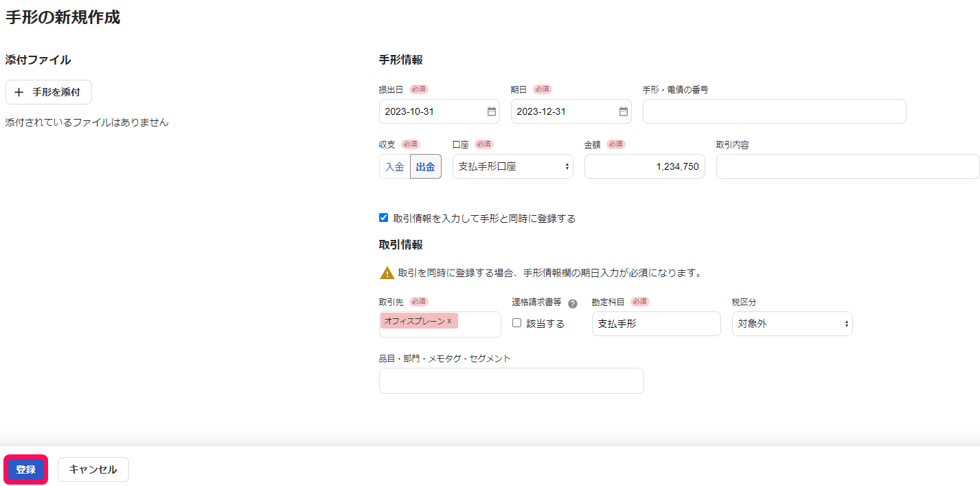This screenshot has width=980, height=486.
Task: Open 税区分 dropdown 対象外
Action: [x=793, y=324]
